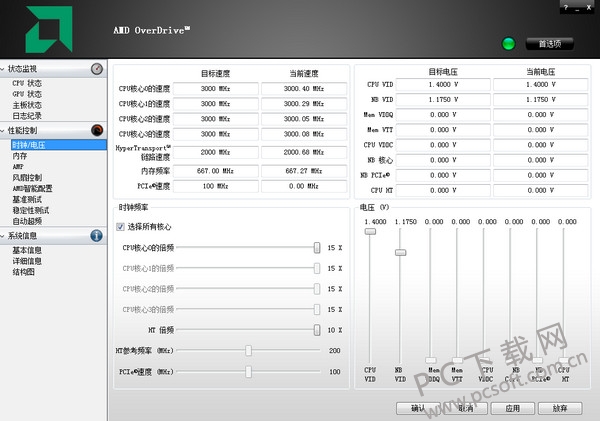Screen dimensions: 600x421
Task: Click the green status indicator light
Action: (x=508, y=44)
